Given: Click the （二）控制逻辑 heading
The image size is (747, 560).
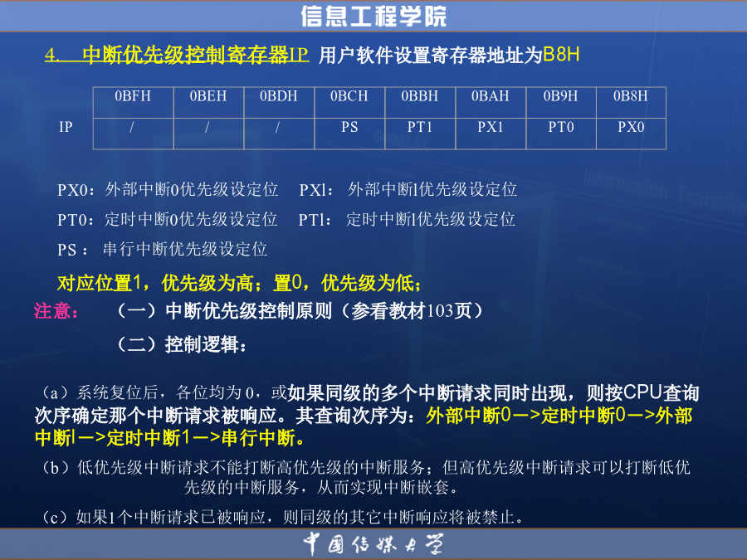Looking at the screenshot, I should (183, 344).
